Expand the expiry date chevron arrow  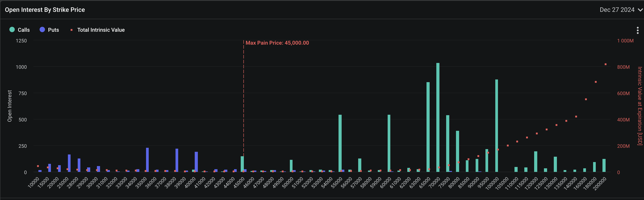tap(640, 10)
